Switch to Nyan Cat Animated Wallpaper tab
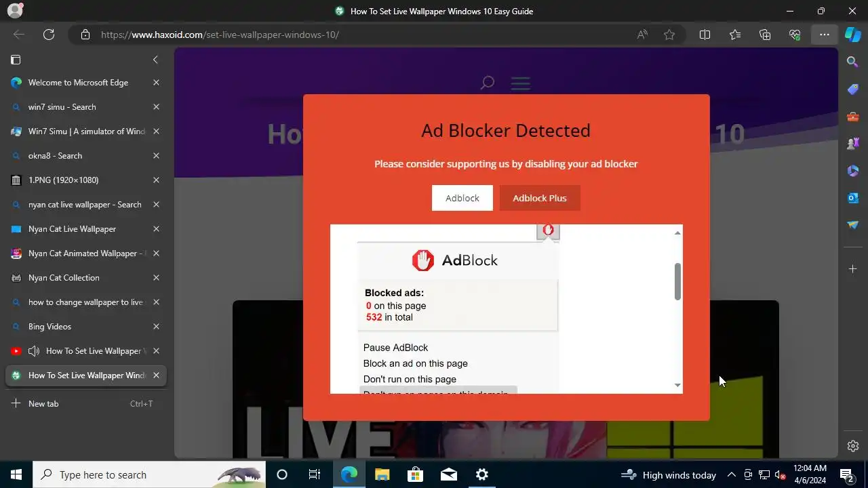This screenshot has width=868, height=488. (85, 253)
